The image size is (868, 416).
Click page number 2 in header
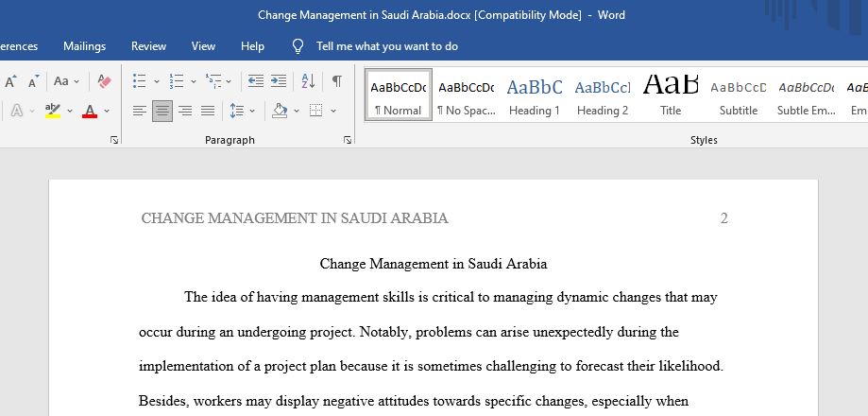[x=723, y=218]
